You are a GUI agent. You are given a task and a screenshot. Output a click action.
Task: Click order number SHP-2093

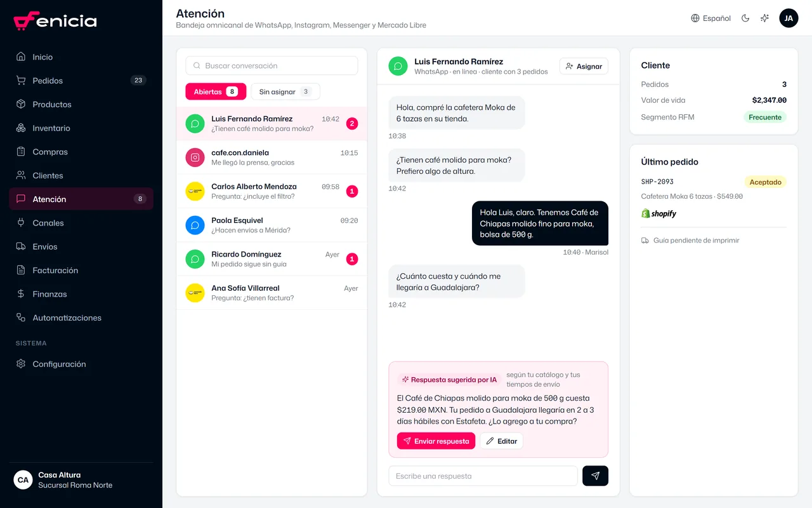(657, 182)
